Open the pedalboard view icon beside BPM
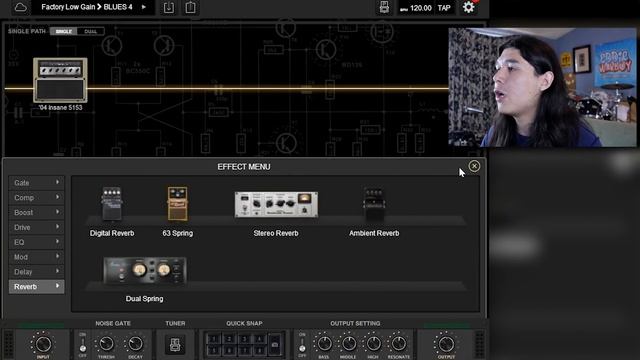Image resolution: width=640 pixels, height=360 pixels. [384, 7]
